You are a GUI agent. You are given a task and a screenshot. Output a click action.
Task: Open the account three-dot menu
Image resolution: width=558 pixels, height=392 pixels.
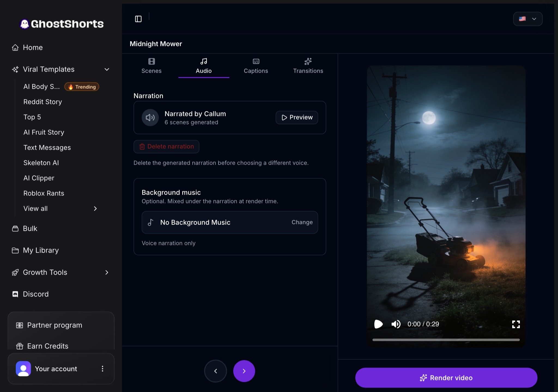point(102,369)
